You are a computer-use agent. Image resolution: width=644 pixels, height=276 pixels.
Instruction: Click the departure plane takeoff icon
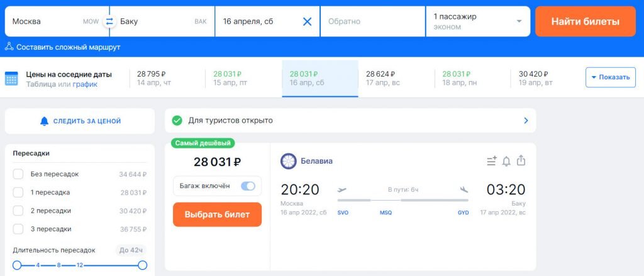tap(341, 190)
